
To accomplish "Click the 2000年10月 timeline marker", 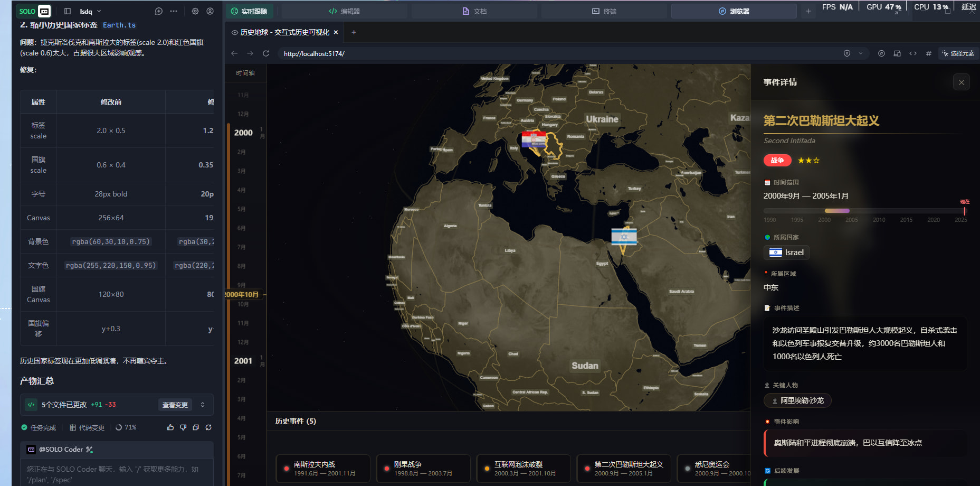I will pyautogui.click(x=243, y=294).
